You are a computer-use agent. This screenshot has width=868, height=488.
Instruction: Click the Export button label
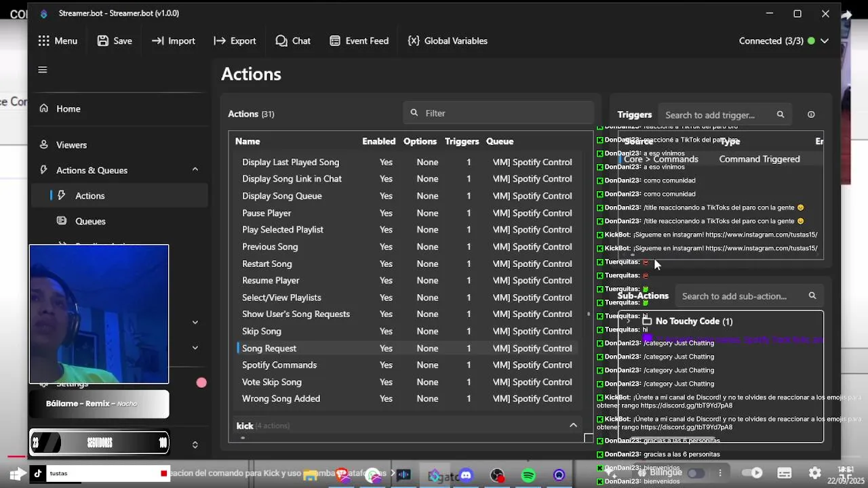(x=243, y=41)
